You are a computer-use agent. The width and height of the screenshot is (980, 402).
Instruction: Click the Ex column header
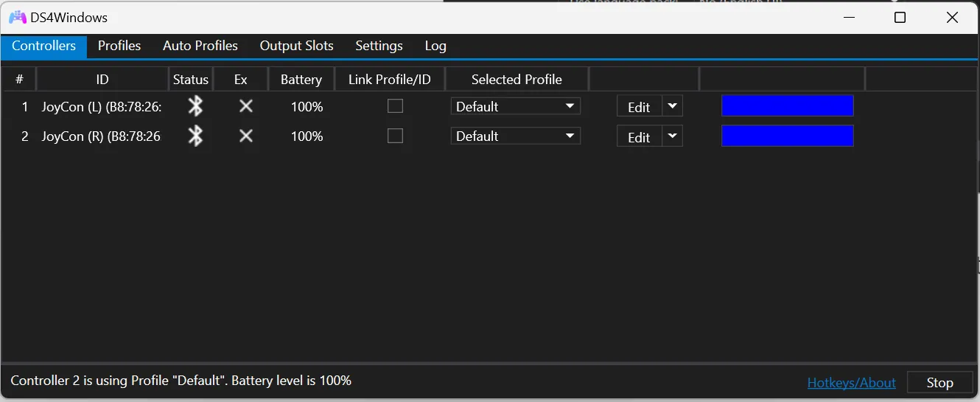(x=241, y=79)
